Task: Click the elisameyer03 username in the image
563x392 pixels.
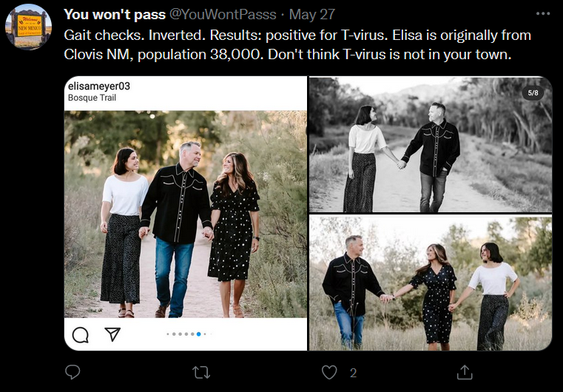Action: [98, 86]
